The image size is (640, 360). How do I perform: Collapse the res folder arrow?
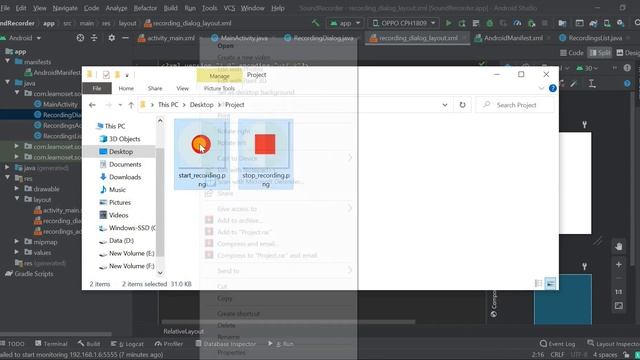tap(7, 178)
